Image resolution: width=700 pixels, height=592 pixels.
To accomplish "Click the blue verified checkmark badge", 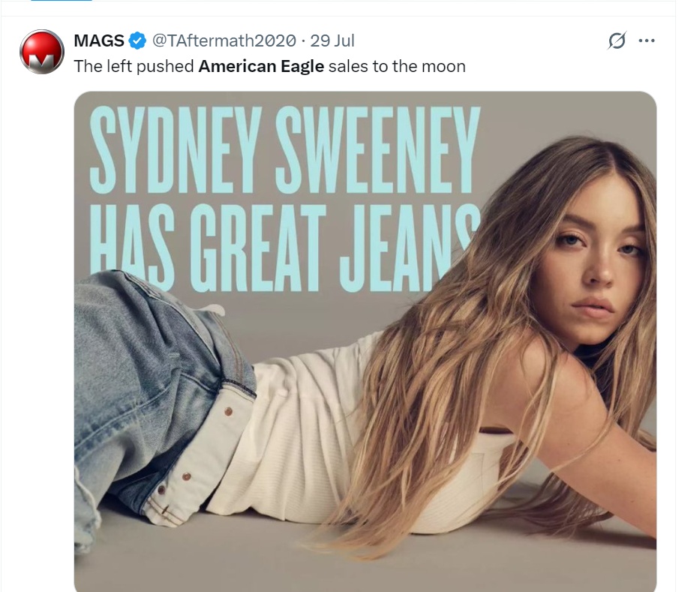I will [x=137, y=41].
